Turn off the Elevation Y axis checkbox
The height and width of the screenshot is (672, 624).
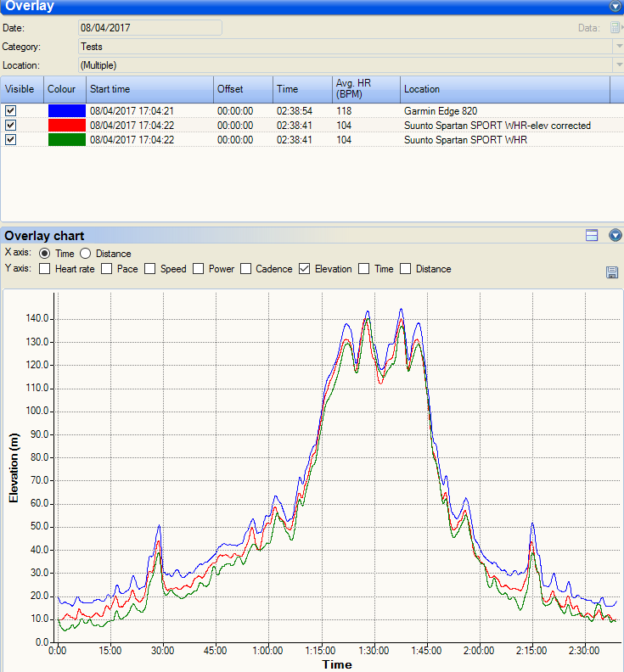click(x=305, y=269)
